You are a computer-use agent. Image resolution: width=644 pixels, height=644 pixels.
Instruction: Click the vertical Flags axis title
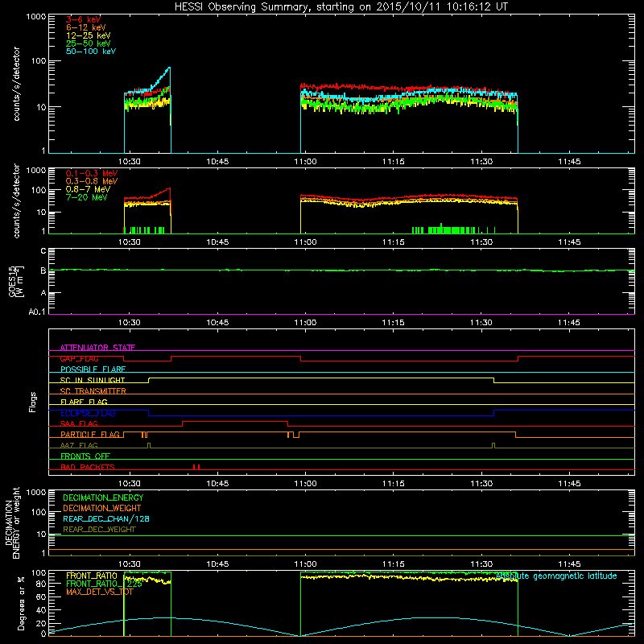33,402
